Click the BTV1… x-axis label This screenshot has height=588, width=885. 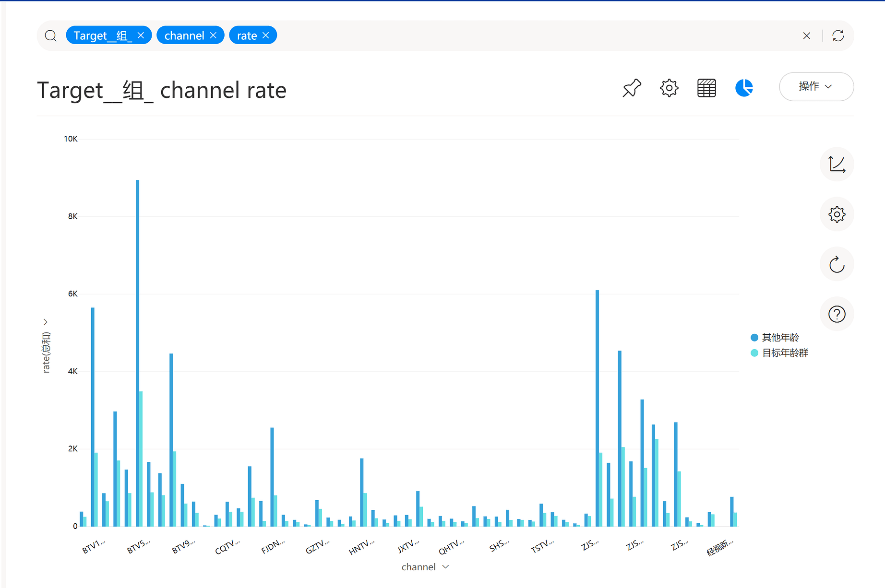click(94, 546)
